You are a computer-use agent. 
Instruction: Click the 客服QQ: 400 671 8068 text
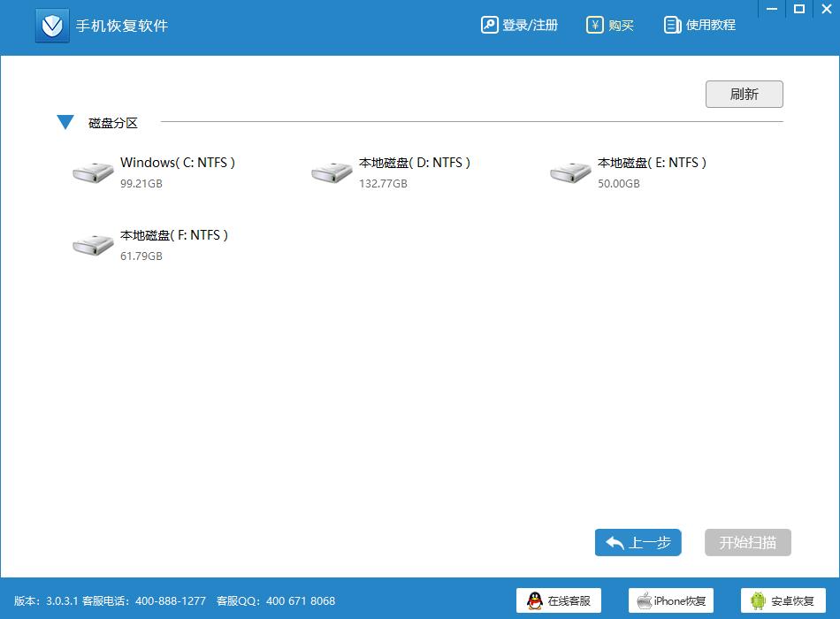[x=276, y=601]
